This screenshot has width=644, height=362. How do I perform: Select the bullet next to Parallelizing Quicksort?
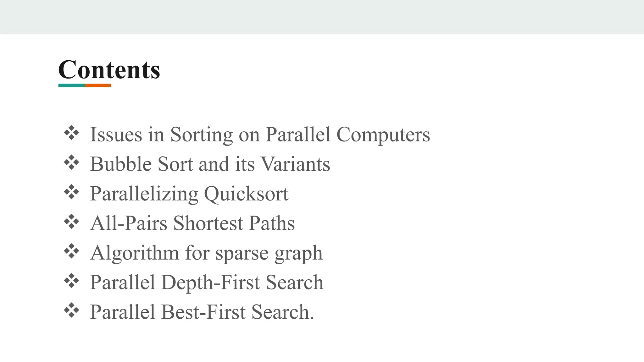[x=71, y=192]
